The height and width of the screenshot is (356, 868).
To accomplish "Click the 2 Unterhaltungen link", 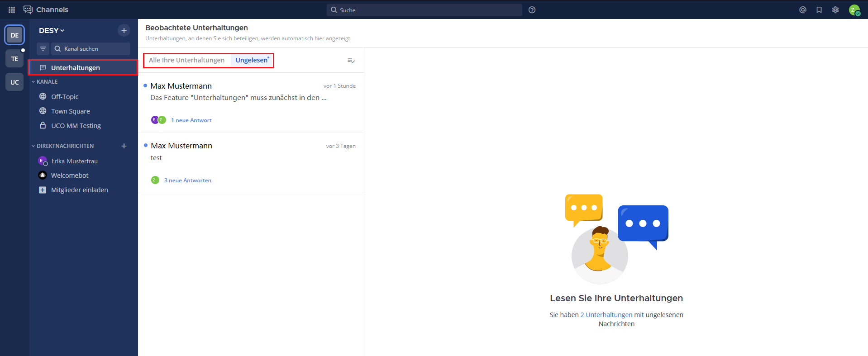I will click(606, 315).
